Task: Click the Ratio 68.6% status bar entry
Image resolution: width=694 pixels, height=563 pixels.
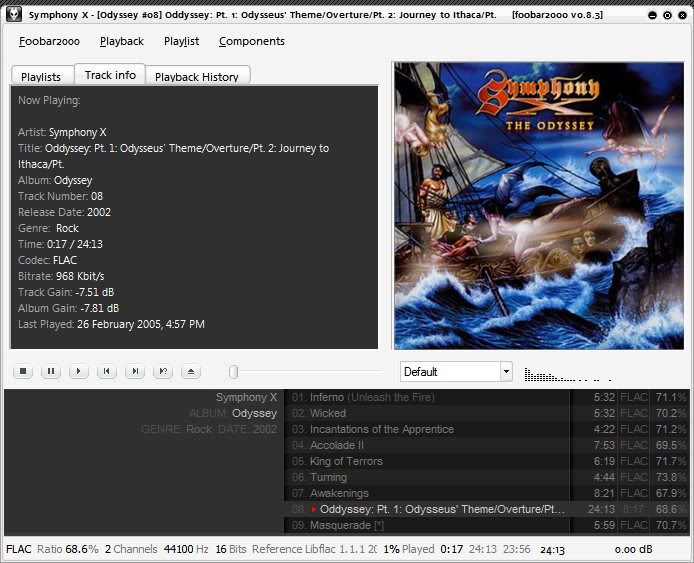Action: (67, 549)
